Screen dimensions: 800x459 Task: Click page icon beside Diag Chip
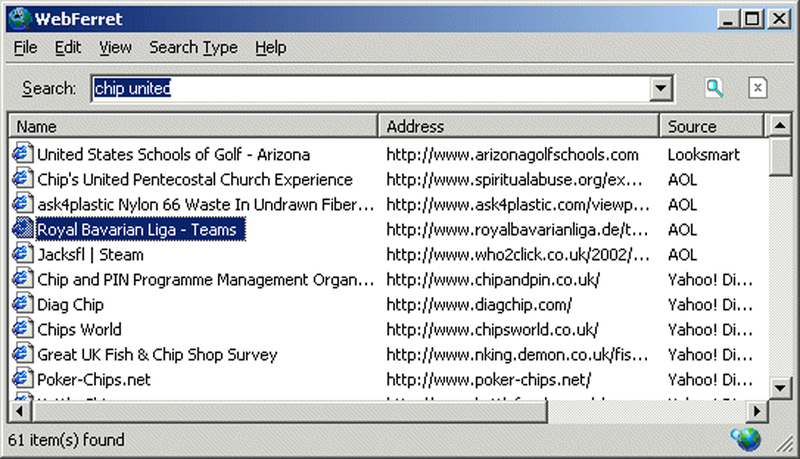pyautogui.click(x=22, y=304)
